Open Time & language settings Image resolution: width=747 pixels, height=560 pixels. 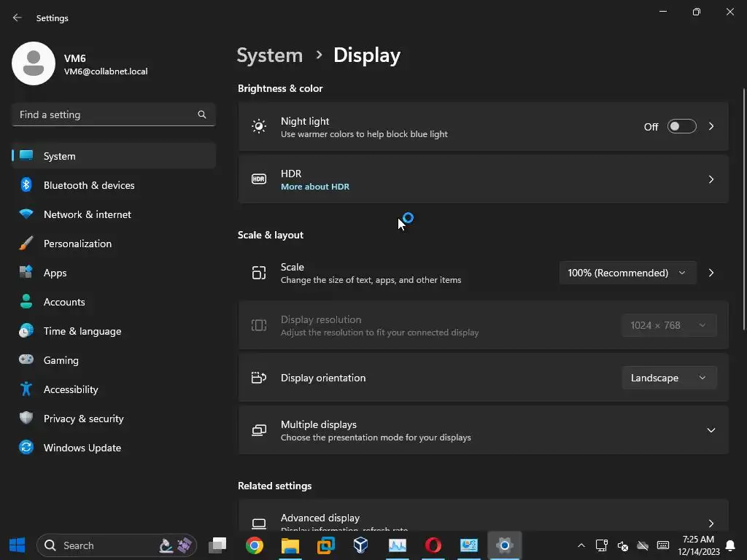point(114,331)
